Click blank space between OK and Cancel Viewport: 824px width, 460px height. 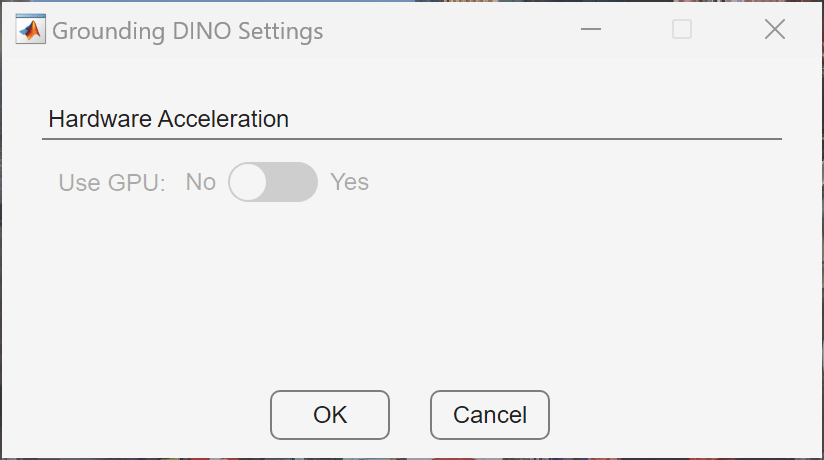(x=410, y=415)
